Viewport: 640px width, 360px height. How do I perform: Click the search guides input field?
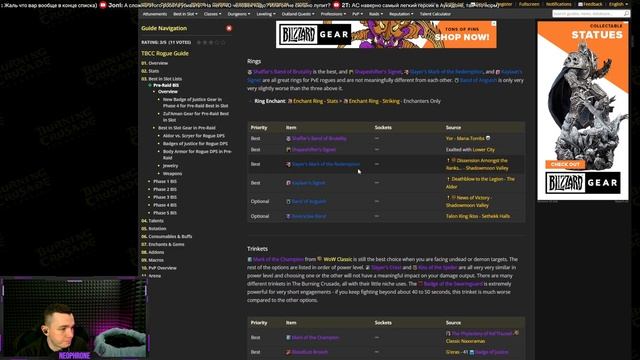(587, 13)
